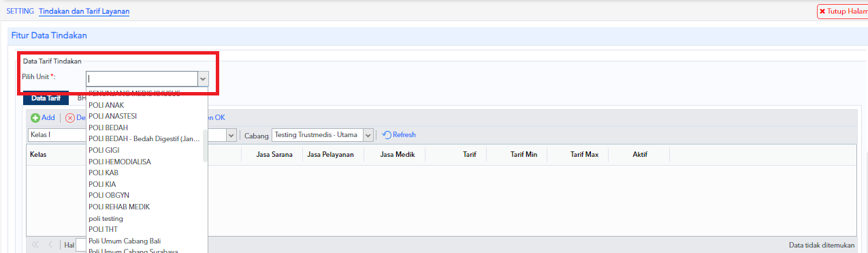
Task: Select POLI KAB from the list
Action: [103, 173]
